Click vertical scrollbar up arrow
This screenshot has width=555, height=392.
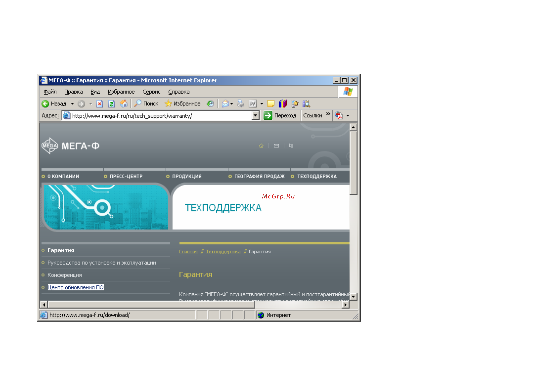pyautogui.click(x=353, y=127)
